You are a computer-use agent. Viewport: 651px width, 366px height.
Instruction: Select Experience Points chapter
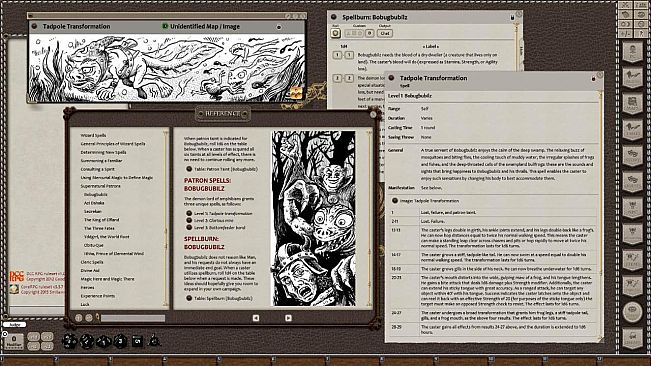98,296
